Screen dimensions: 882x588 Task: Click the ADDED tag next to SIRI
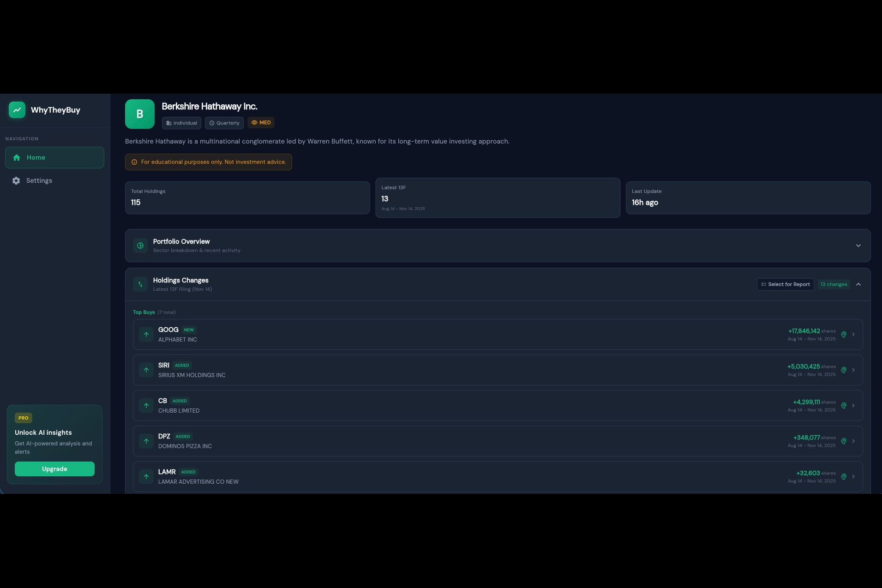(182, 366)
